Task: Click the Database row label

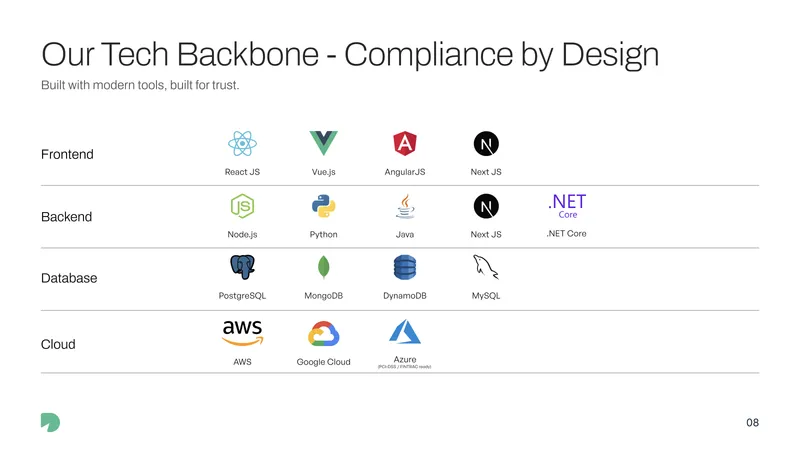Action: tap(69, 278)
